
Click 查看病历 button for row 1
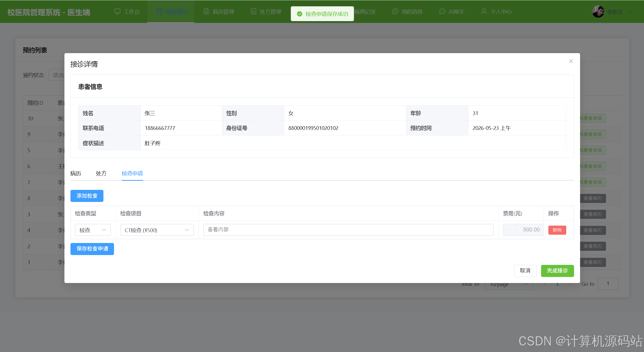(x=593, y=262)
